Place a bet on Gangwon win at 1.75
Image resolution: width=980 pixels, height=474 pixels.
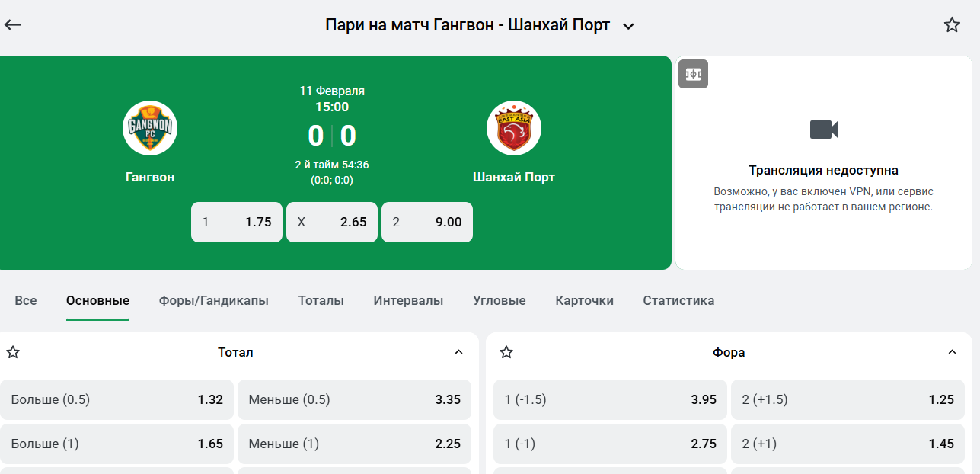(236, 221)
